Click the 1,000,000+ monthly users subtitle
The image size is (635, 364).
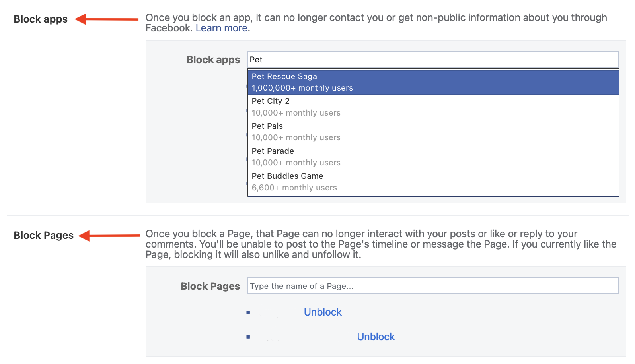tap(302, 88)
